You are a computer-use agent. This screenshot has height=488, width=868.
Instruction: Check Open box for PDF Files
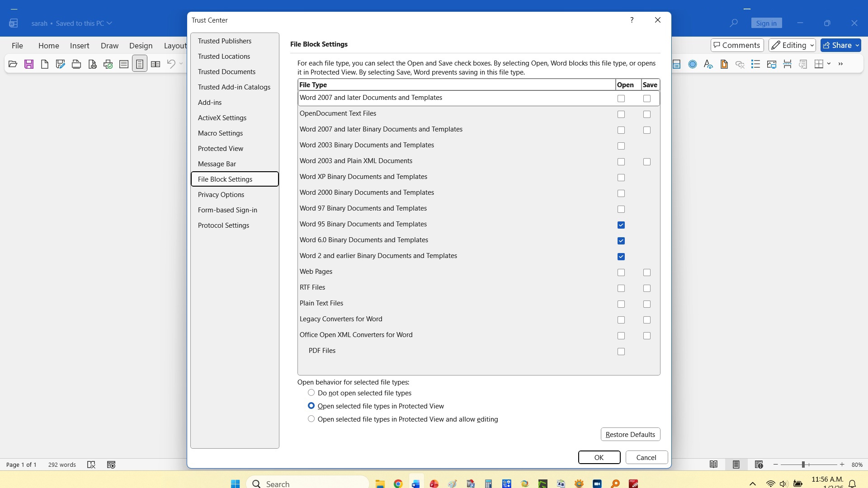click(x=621, y=352)
